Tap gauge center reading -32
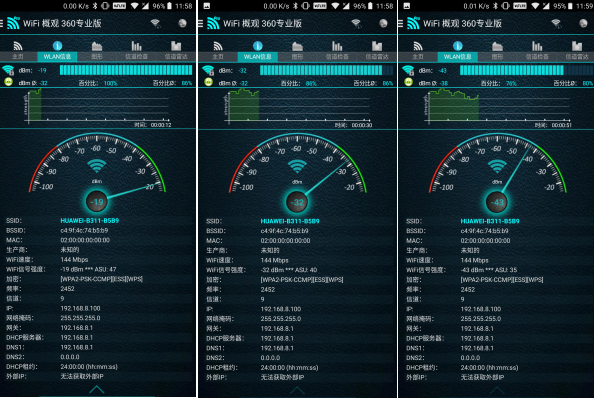The height and width of the screenshot is (398, 594). tap(297, 202)
